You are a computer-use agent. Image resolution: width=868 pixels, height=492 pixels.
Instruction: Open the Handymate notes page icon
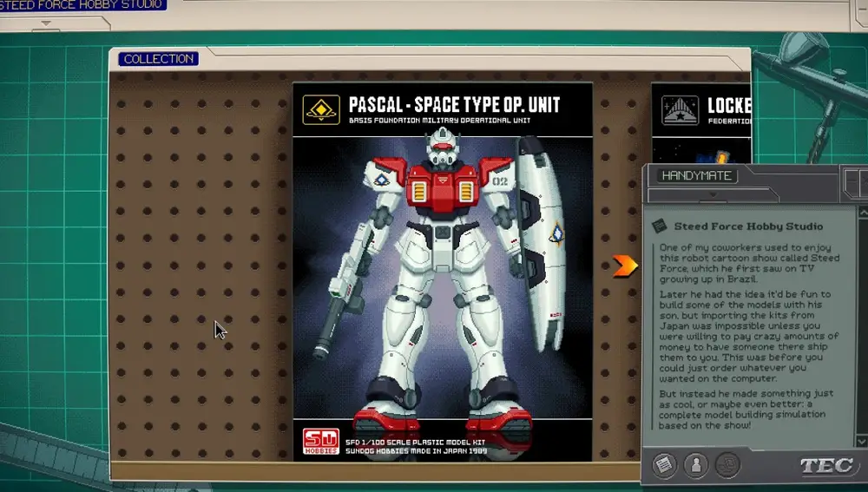tap(664, 465)
